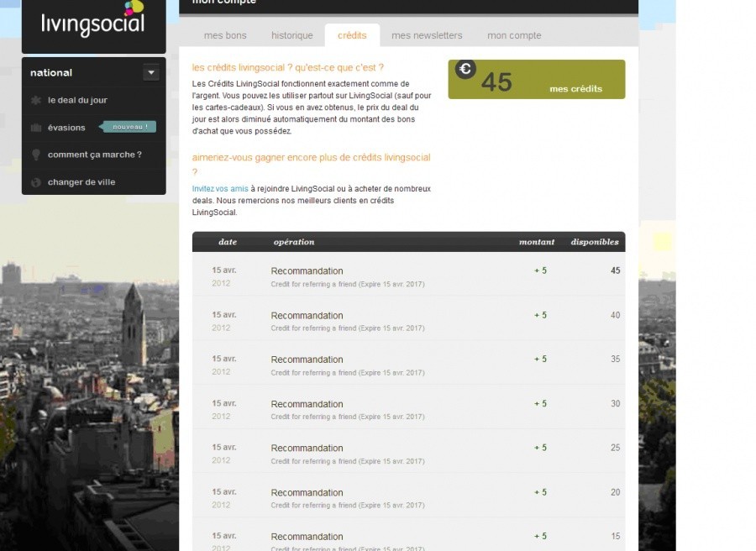The height and width of the screenshot is (551, 756).
Task: Open the mes bons tab
Action: (x=225, y=35)
